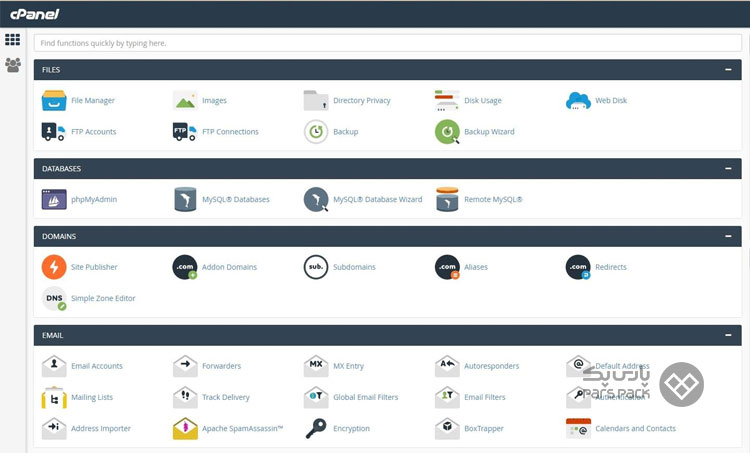Open the Forwarders envelope icon
Image resolution: width=750 pixels, height=453 pixels.
185,366
